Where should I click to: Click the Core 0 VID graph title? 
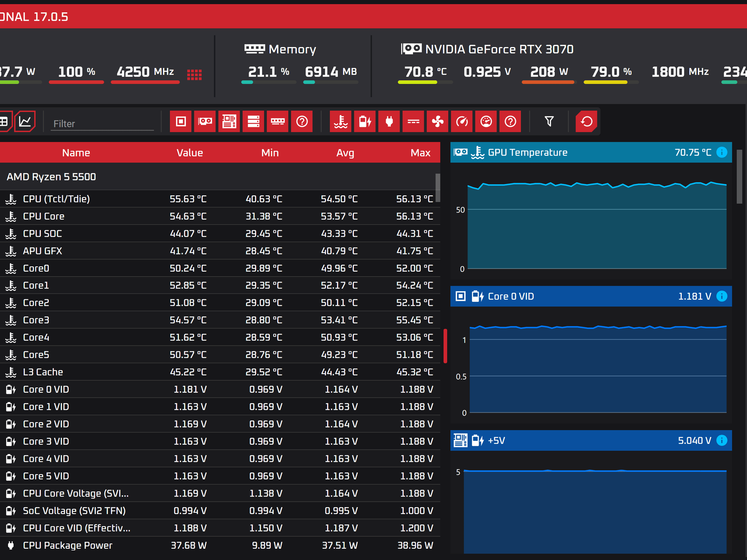(x=511, y=296)
